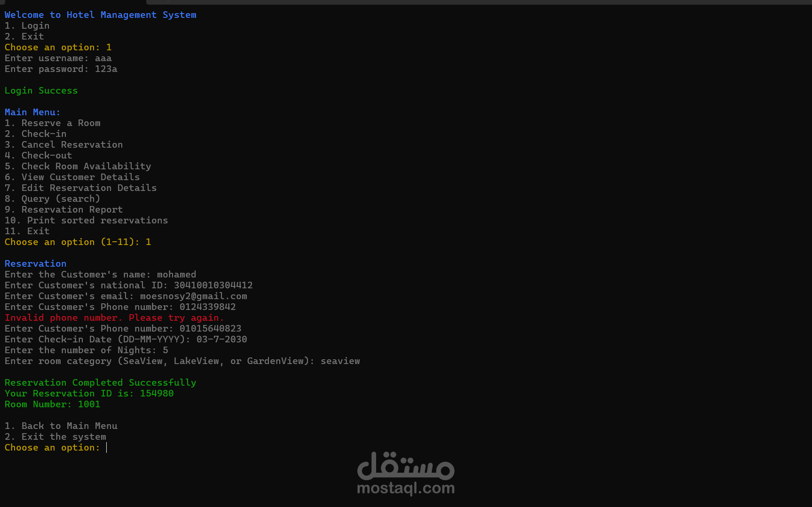Click the '2. Check-in' entry
812x507 pixels.
point(36,134)
